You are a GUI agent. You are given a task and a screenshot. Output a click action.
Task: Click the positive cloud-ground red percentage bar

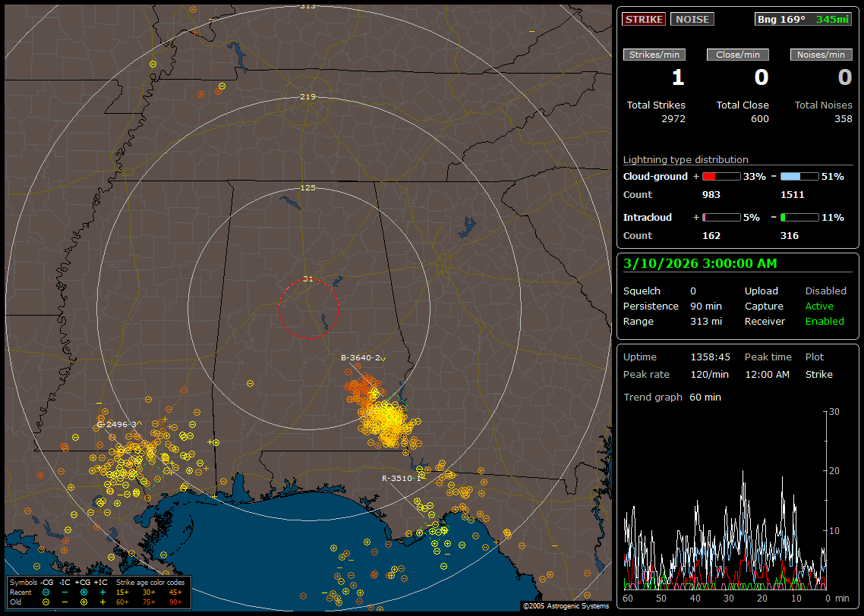tap(721, 177)
